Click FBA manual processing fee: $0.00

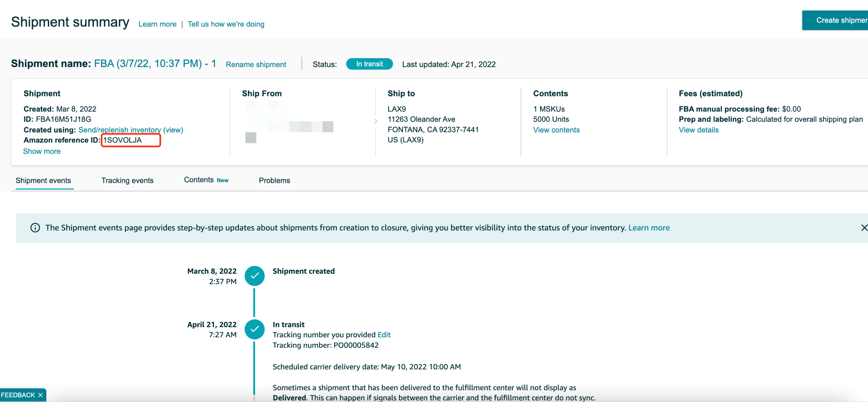click(x=740, y=109)
